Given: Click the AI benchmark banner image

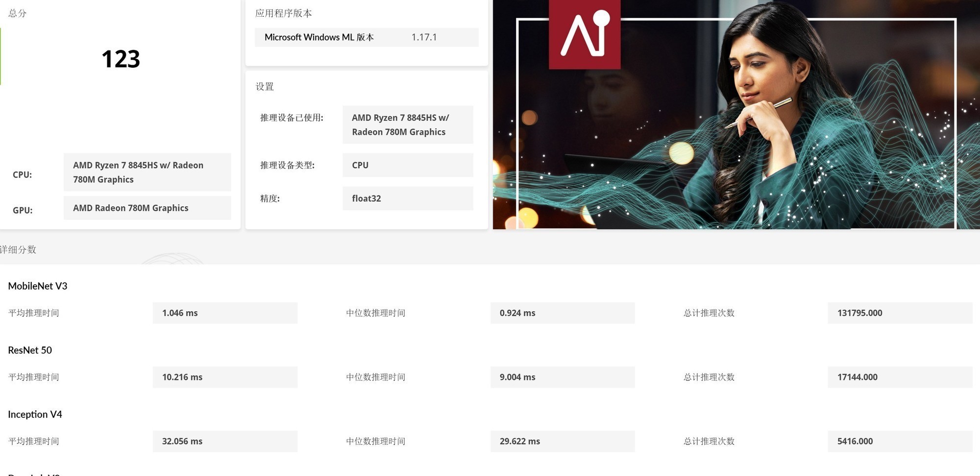Looking at the screenshot, I should [x=736, y=115].
